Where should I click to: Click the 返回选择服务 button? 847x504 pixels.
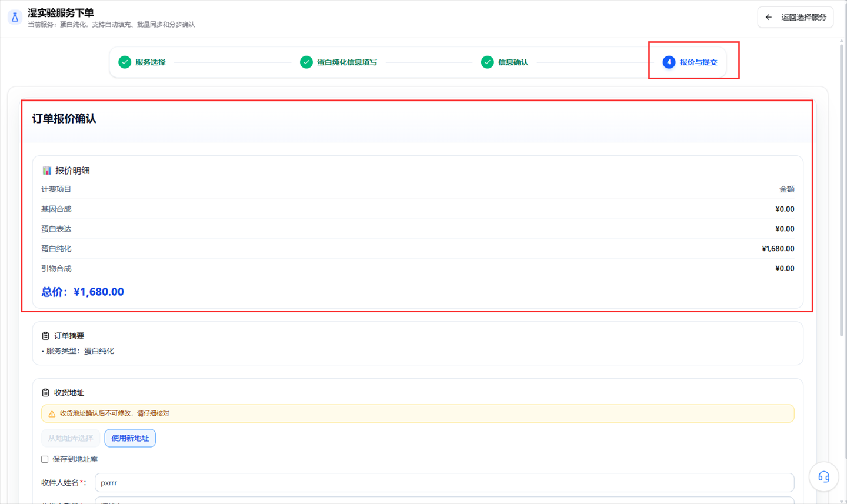tap(795, 18)
